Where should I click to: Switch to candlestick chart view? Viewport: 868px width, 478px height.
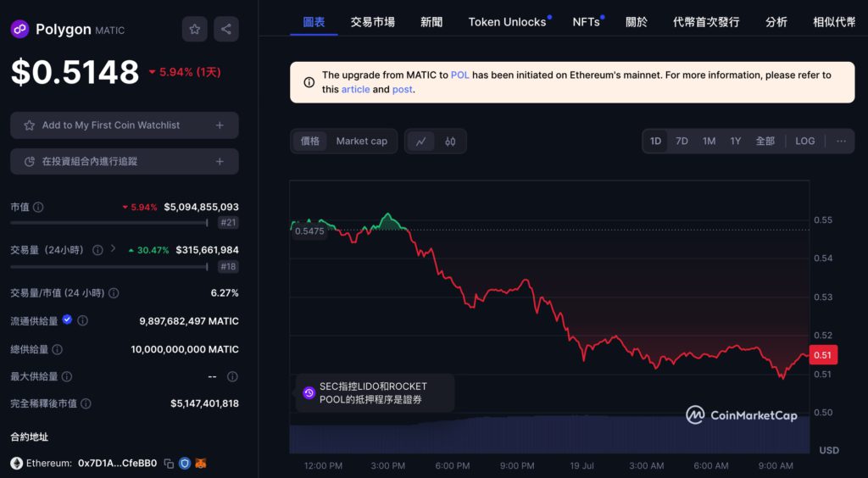[450, 141]
